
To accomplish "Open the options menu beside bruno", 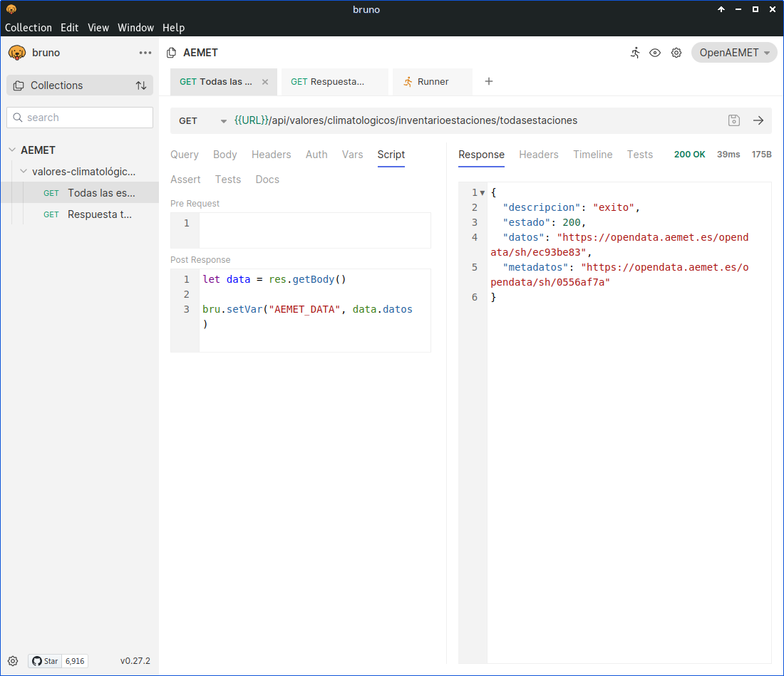I will tap(145, 52).
